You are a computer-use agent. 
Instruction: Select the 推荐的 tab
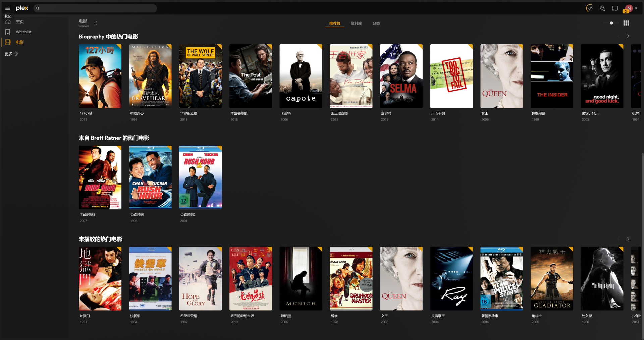click(x=334, y=23)
